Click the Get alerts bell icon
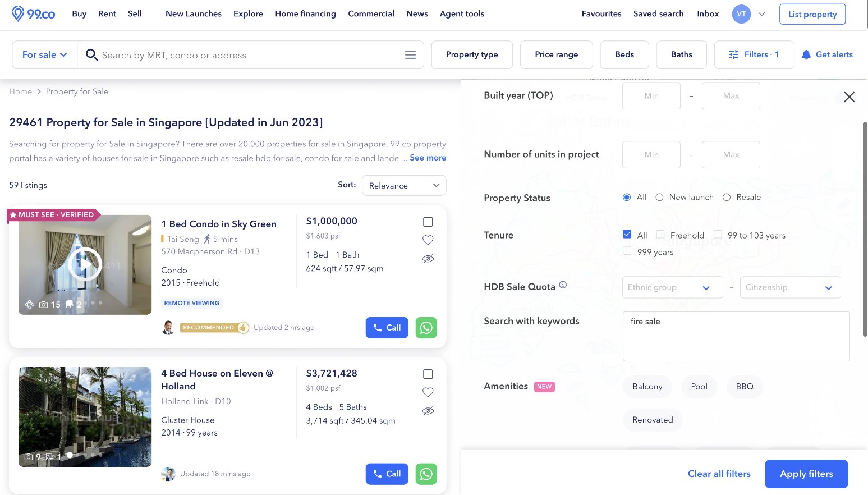The width and height of the screenshot is (868, 495). 806,54
